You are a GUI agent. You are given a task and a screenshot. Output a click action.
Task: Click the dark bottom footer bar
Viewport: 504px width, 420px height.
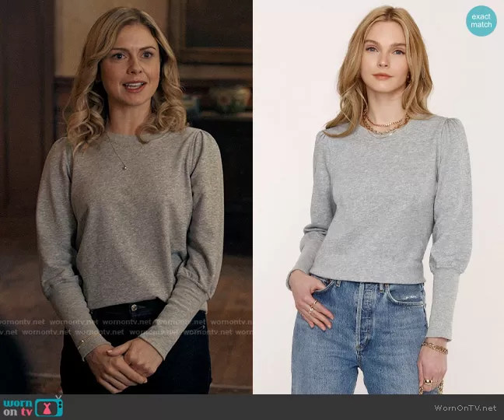point(252,407)
